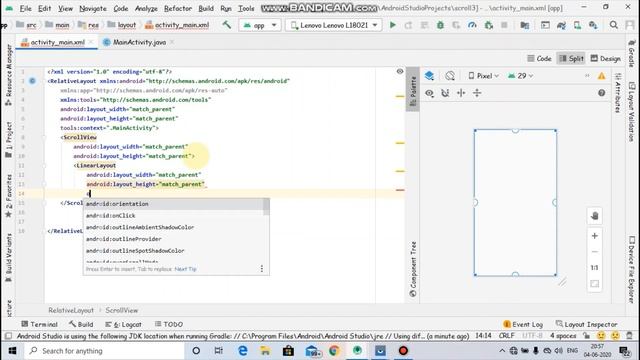Start debugging with the bug icon
The width and height of the screenshot is (640, 360).
(440, 25)
